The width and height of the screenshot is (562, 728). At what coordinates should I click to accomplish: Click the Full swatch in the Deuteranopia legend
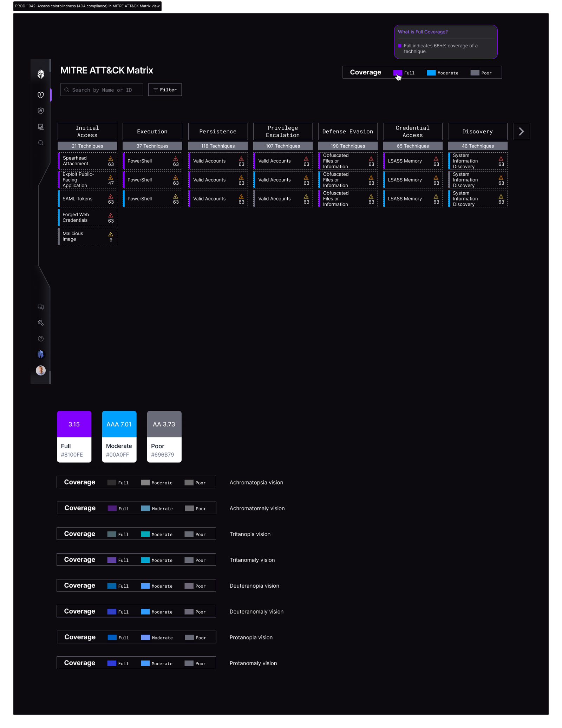(112, 586)
